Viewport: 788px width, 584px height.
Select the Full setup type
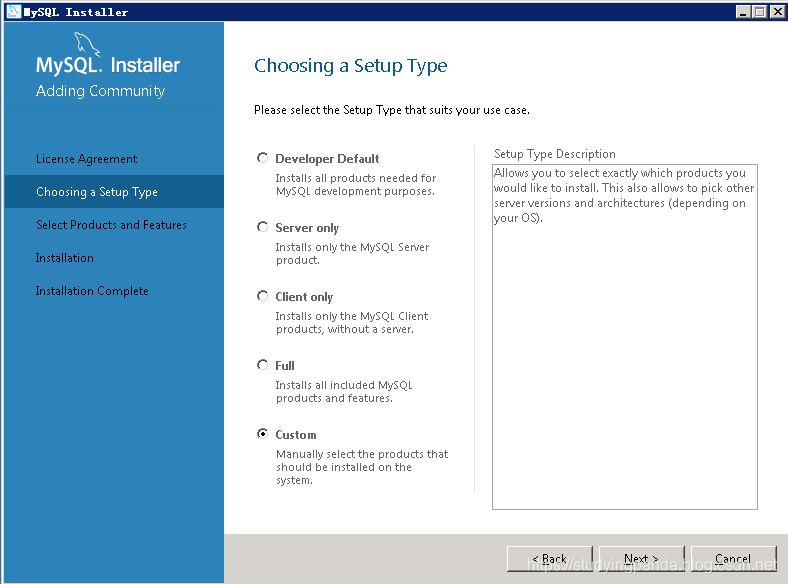coord(262,365)
